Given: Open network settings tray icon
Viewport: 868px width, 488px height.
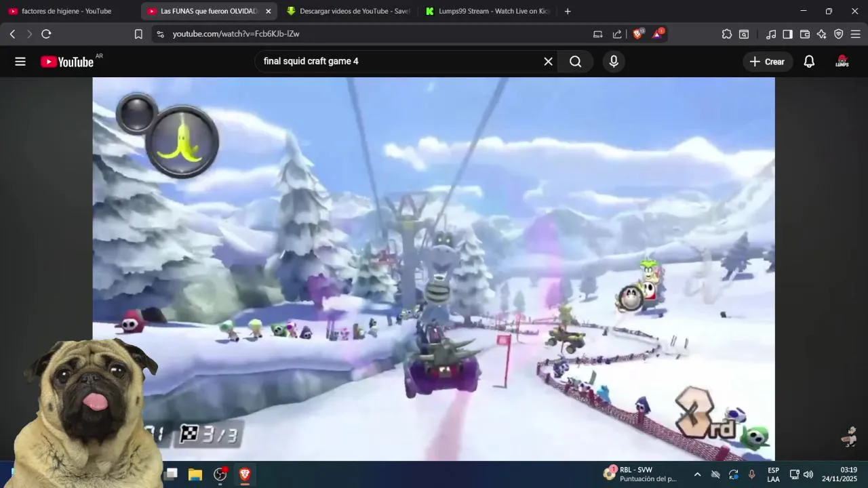Looking at the screenshot, I should click(x=794, y=474).
